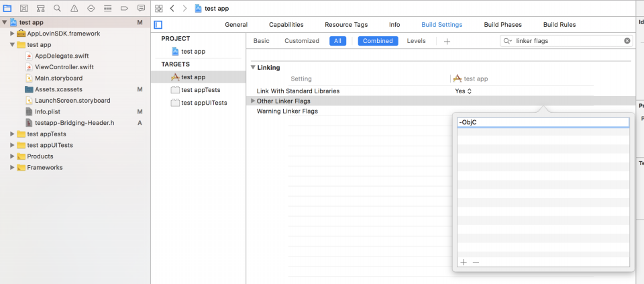Open LaunchScreen.storyboard file

(72, 100)
